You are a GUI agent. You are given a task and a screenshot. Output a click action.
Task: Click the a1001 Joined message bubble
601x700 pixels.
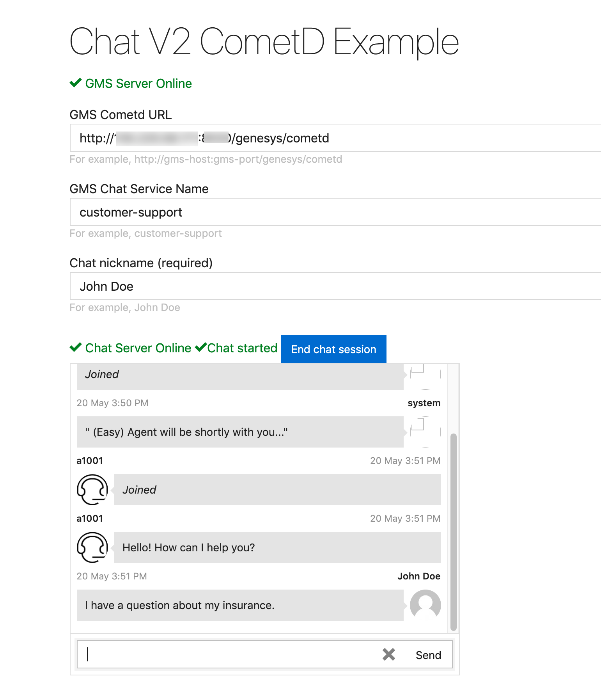pyautogui.click(x=278, y=490)
